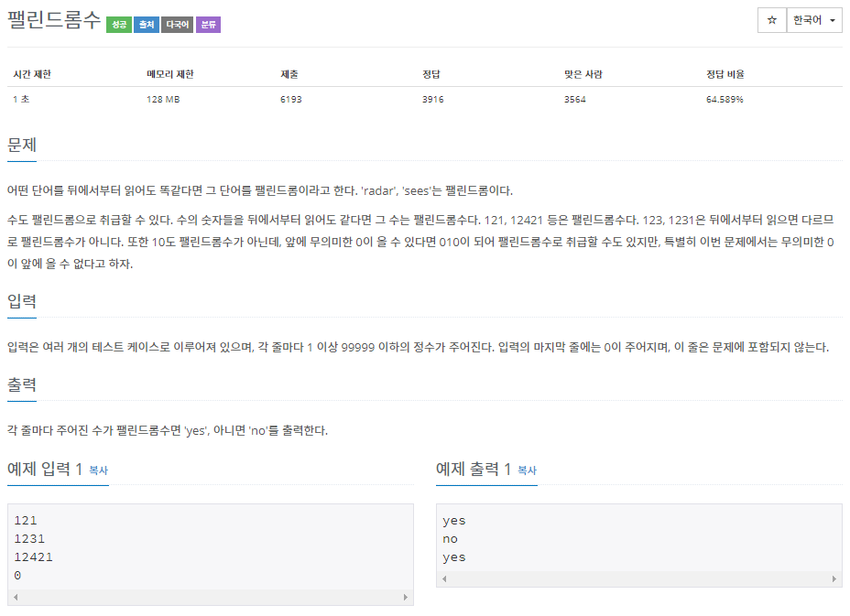Click the 정답 column header
This screenshot has width=850, height=616.
431,74
